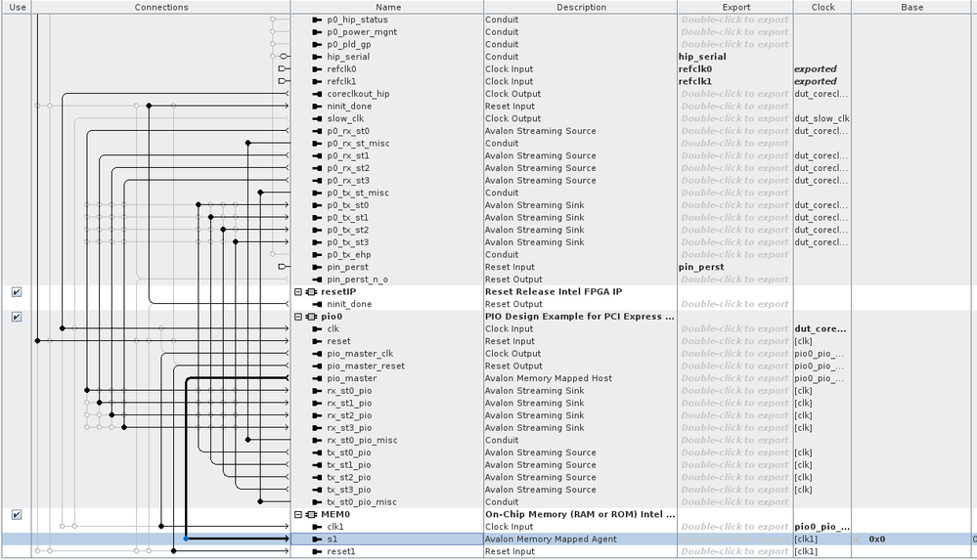
Task: Click the pio0 component chip icon
Action: pyautogui.click(x=311, y=317)
